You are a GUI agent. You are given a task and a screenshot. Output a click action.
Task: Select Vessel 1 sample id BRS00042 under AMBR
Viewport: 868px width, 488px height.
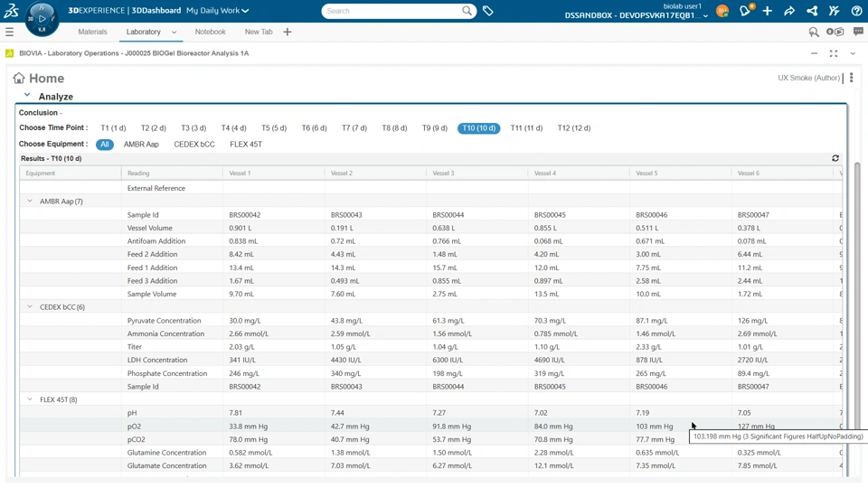(245, 215)
